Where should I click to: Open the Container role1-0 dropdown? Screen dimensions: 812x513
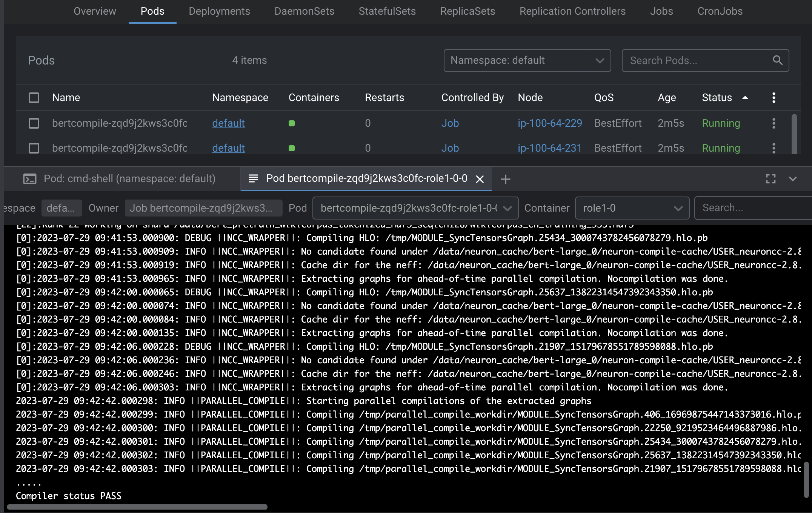pos(632,208)
